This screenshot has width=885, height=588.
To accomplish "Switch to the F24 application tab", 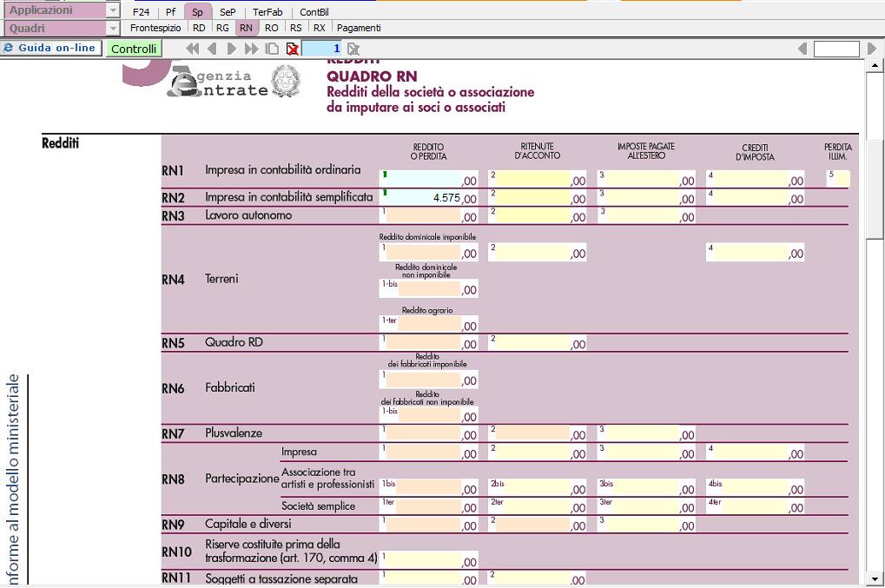I will 141,12.
